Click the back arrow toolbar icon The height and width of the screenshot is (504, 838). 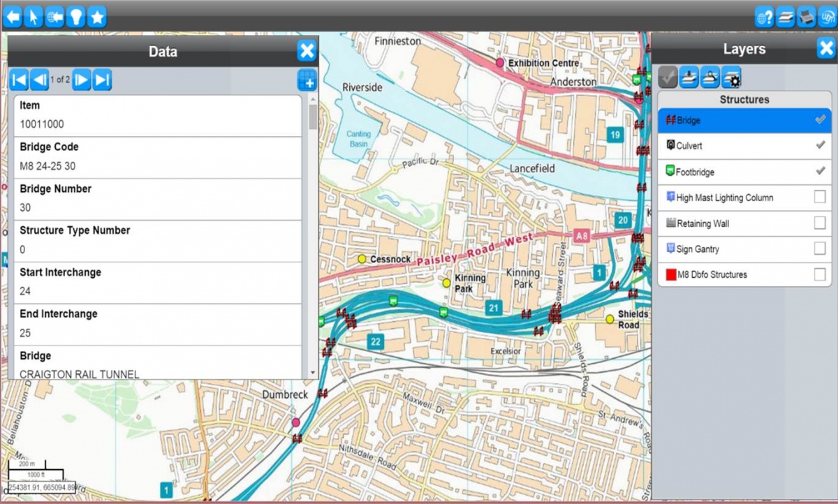[x=13, y=17]
